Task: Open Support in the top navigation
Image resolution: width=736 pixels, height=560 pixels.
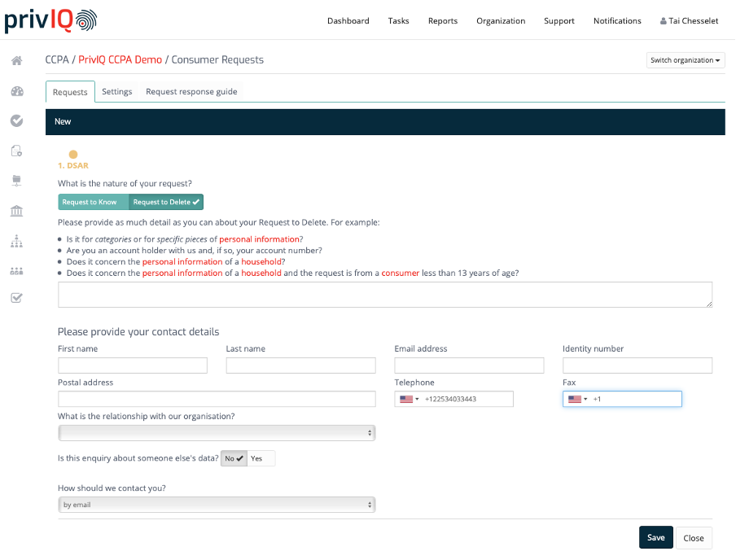Action: click(x=559, y=21)
